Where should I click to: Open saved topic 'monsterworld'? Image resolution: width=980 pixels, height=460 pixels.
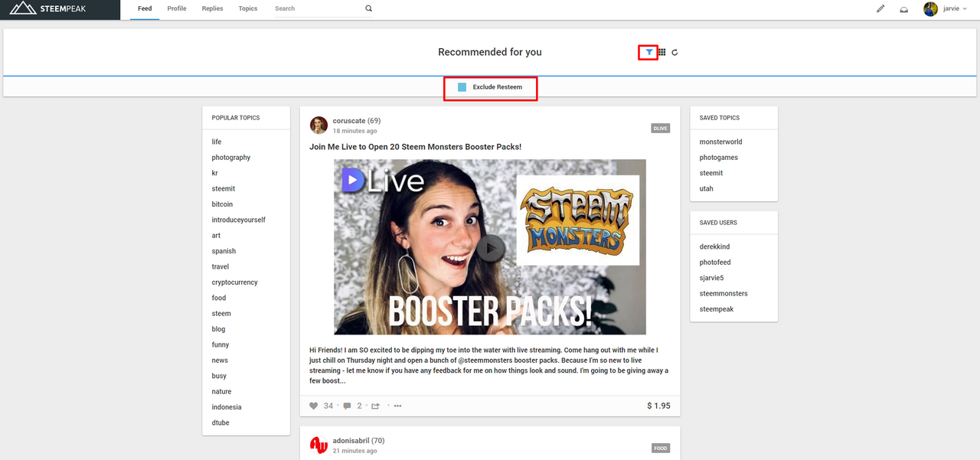tap(720, 142)
